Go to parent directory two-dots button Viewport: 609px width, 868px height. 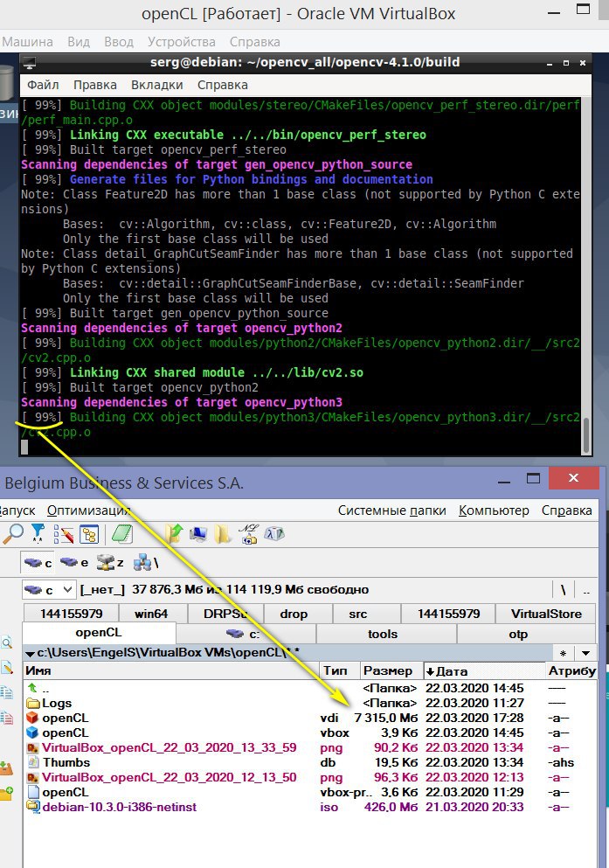(x=586, y=590)
